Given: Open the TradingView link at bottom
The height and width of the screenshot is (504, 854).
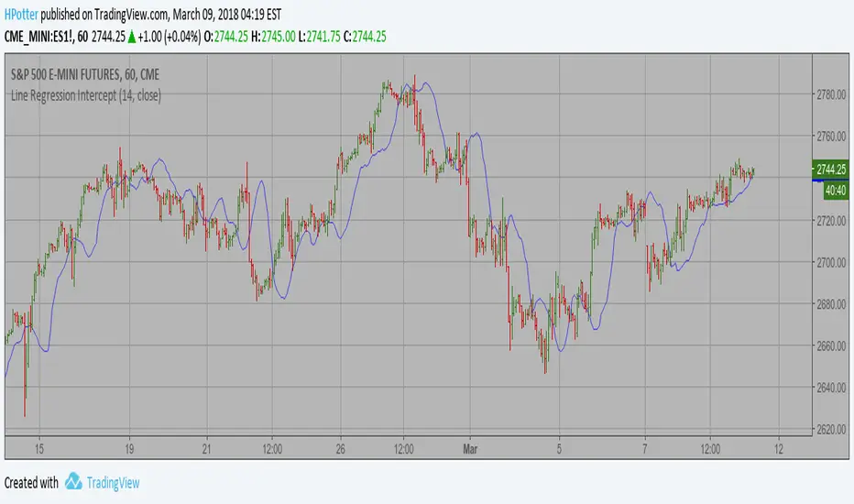Looking at the screenshot, I should point(113,483).
